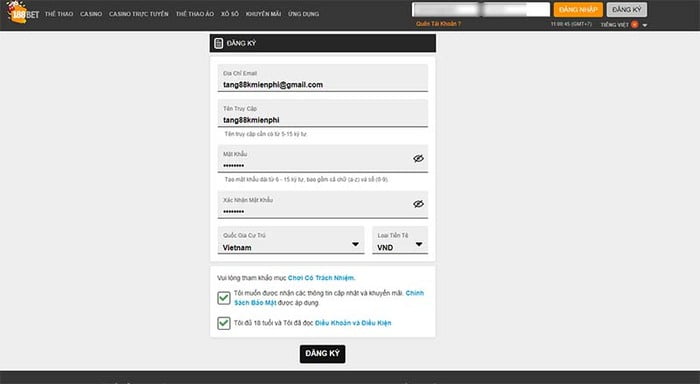Show password in Xác Nhận Mật Khẩu field
700x384 pixels.
tap(418, 204)
